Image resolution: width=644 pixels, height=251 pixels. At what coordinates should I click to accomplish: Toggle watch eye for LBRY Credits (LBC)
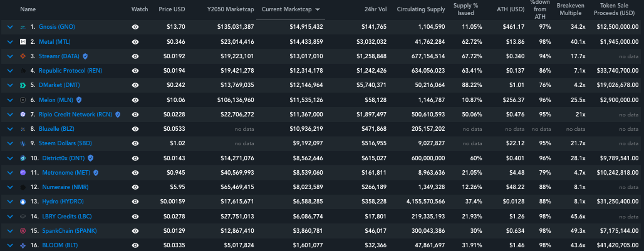point(135,217)
